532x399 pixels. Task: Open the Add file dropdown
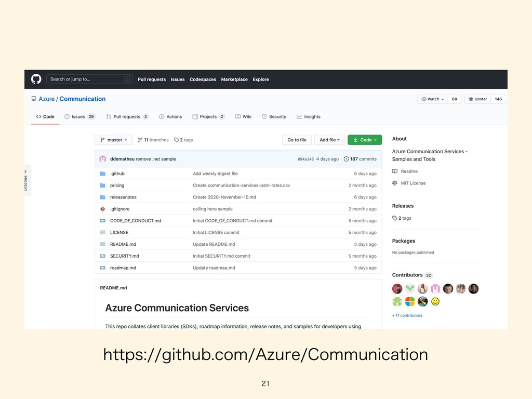329,140
